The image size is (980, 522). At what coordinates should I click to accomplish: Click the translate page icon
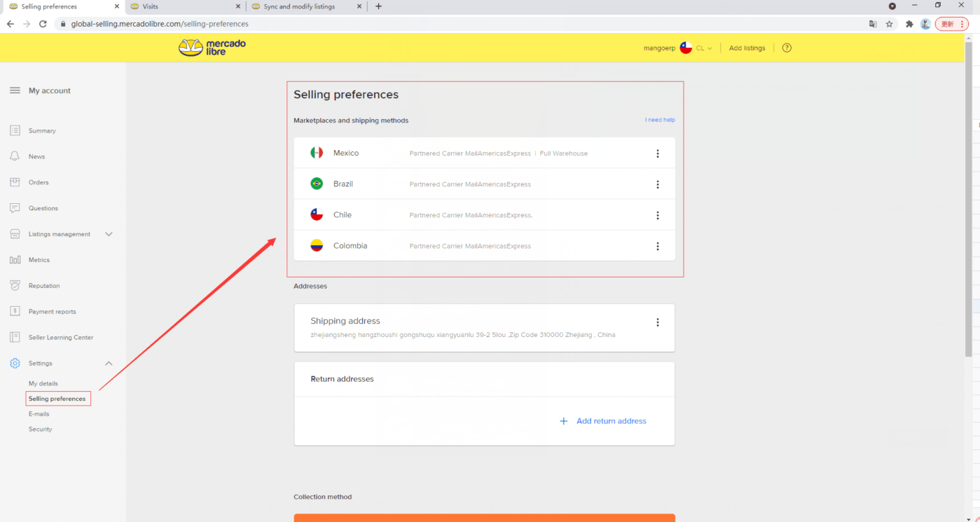click(873, 24)
